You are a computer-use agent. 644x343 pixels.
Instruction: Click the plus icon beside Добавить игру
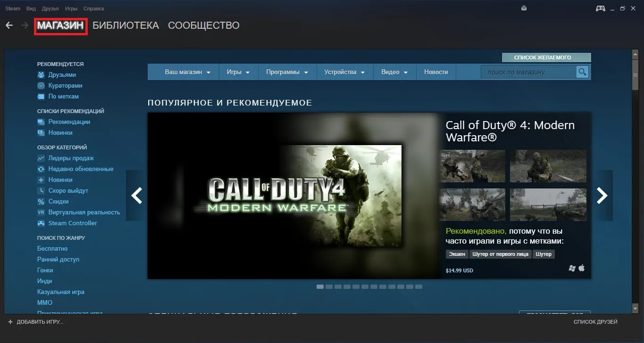10,322
